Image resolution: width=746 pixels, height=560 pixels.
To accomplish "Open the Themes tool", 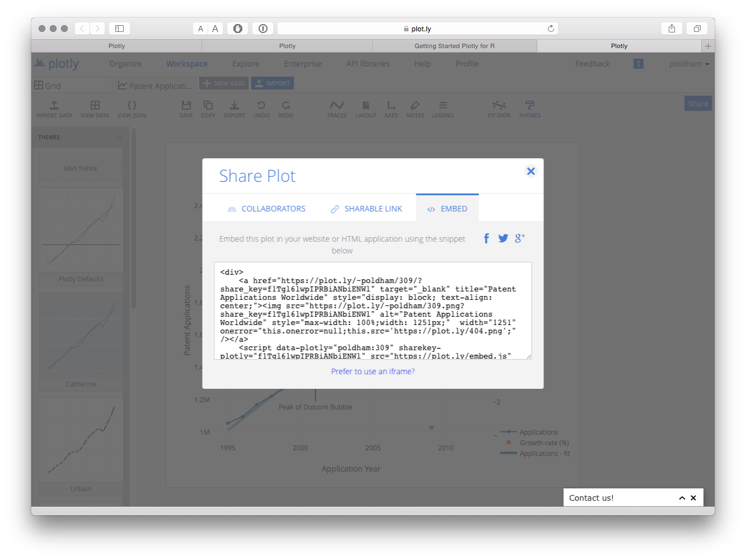I will (x=529, y=109).
